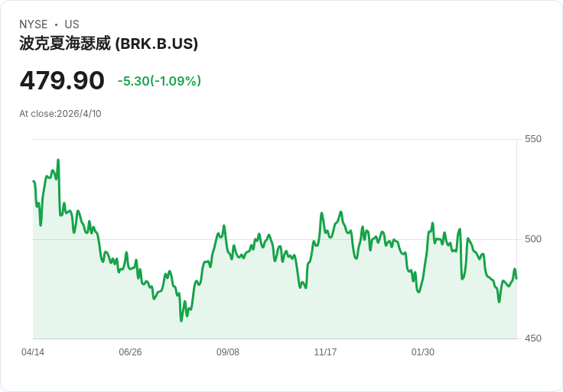This screenshot has height=392, width=563.
Task: Click the final rightmost point of the price line
Action: coord(516,277)
